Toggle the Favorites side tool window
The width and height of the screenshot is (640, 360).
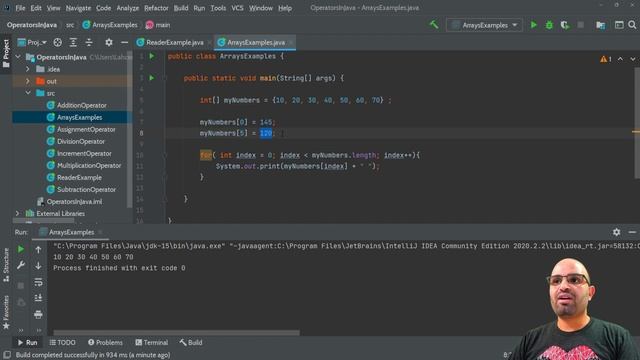point(6,312)
